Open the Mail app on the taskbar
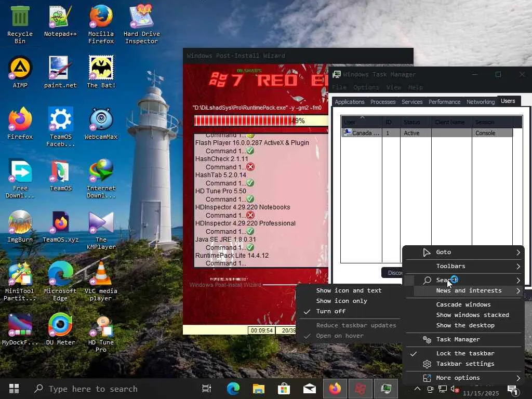Image resolution: width=532 pixels, height=399 pixels. pyautogui.click(x=310, y=389)
